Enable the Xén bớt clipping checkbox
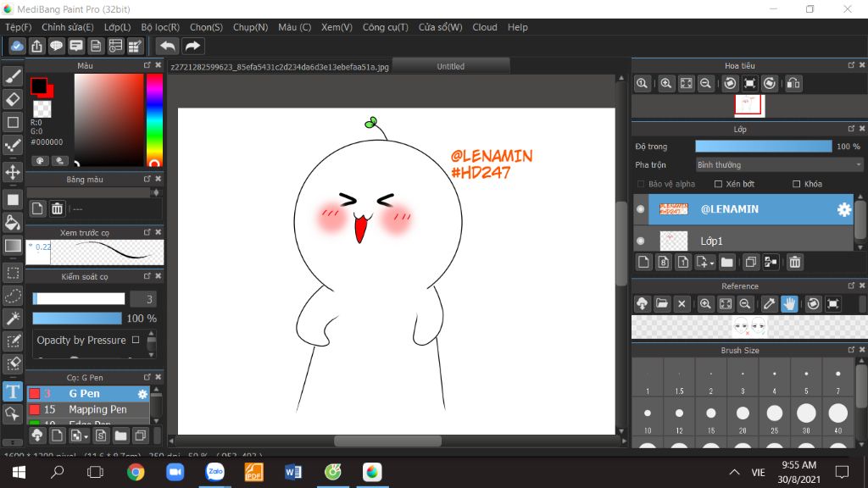Image resolution: width=868 pixels, height=488 pixels. tap(718, 184)
